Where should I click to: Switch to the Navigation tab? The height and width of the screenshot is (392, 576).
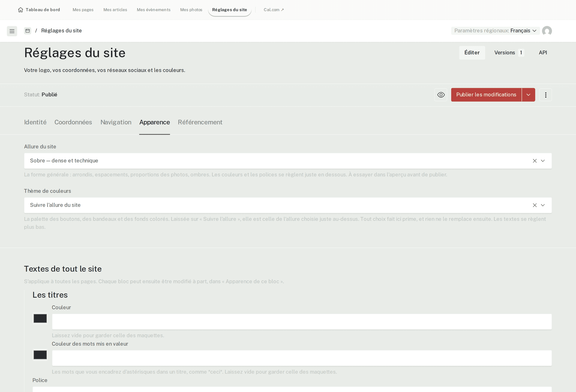coord(116,122)
